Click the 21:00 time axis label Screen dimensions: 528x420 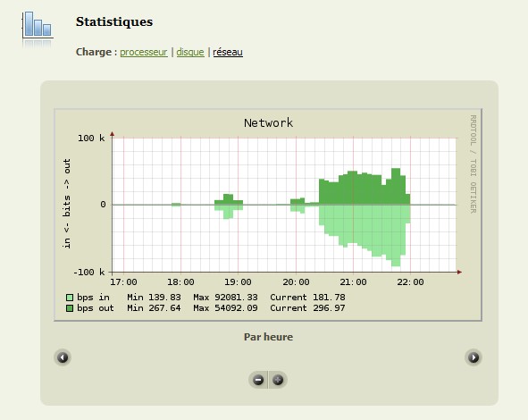(x=353, y=281)
